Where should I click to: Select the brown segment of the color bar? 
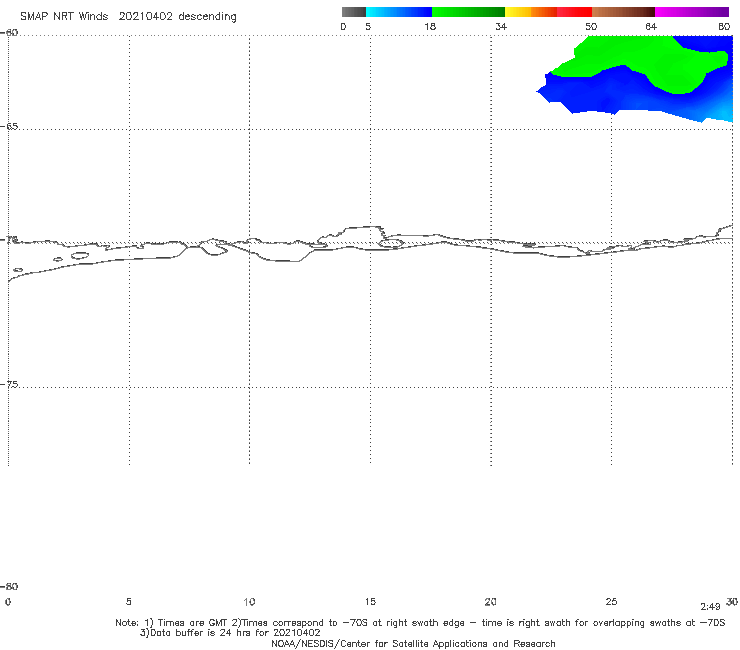[623, 12]
